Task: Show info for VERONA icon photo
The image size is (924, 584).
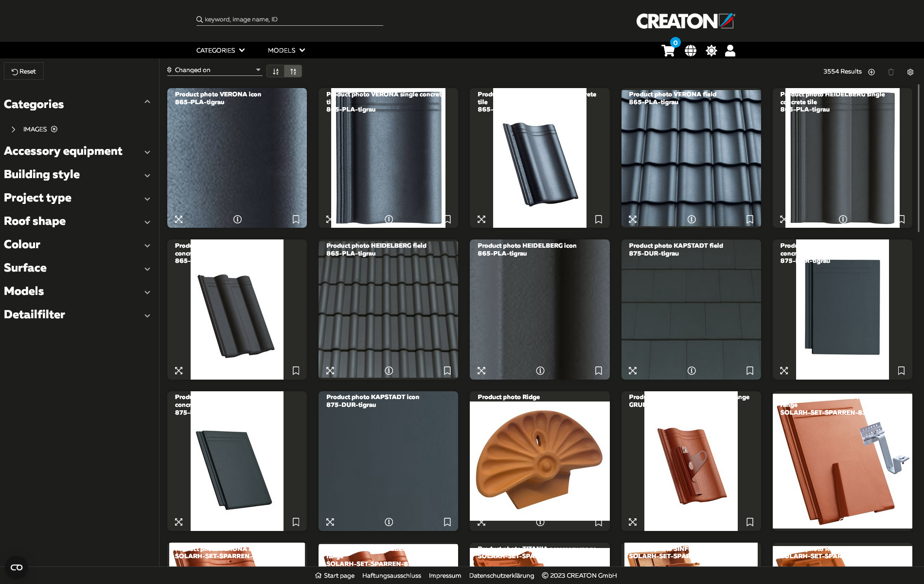Action: click(x=237, y=219)
